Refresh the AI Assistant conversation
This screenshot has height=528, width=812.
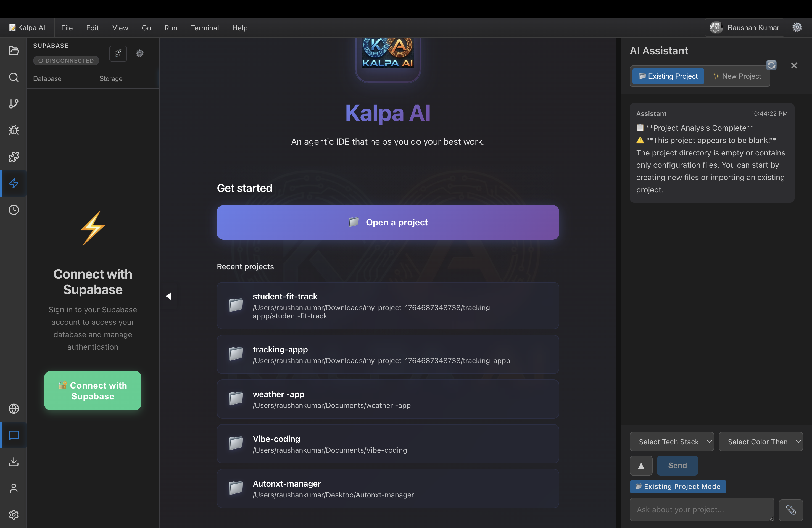click(x=771, y=65)
